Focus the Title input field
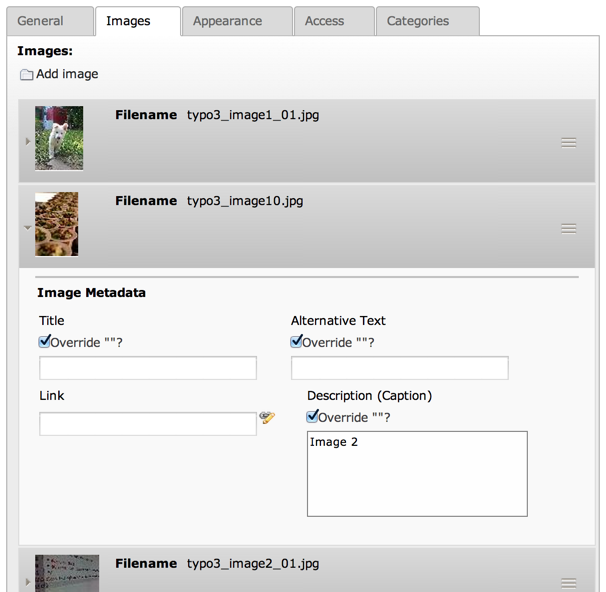The height and width of the screenshot is (592, 606). [x=148, y=368]
